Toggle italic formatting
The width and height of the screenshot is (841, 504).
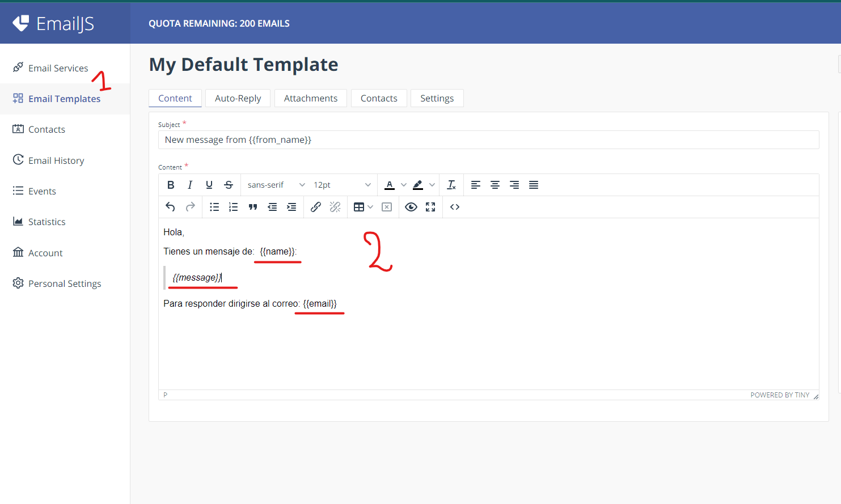pos(190,185)
